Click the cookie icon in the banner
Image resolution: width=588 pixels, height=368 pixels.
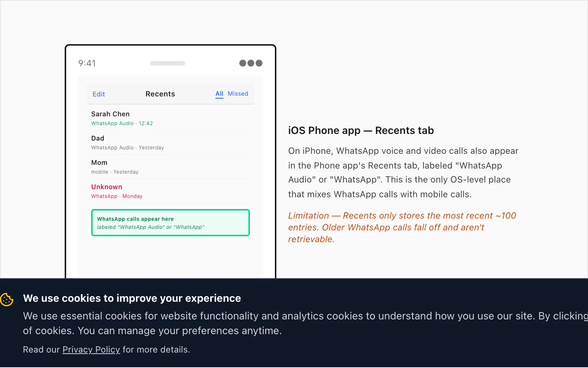click(x=7, y=300)
